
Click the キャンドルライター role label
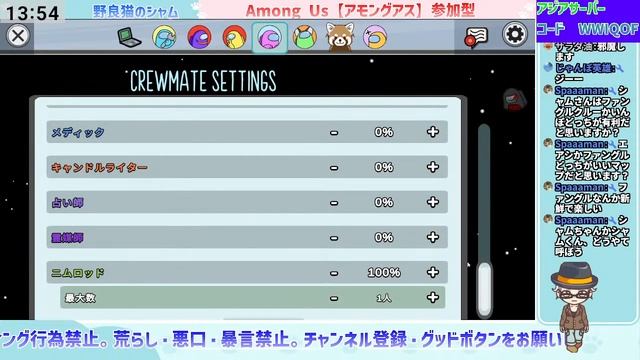[x=99, y=167]
